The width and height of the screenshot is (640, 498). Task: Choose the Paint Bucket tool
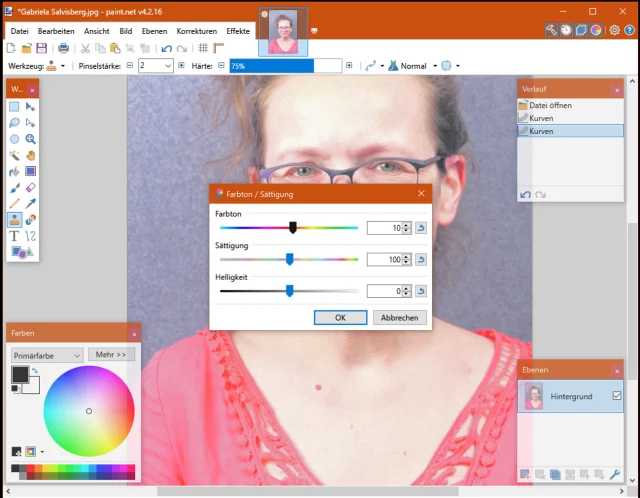point(15,171)
